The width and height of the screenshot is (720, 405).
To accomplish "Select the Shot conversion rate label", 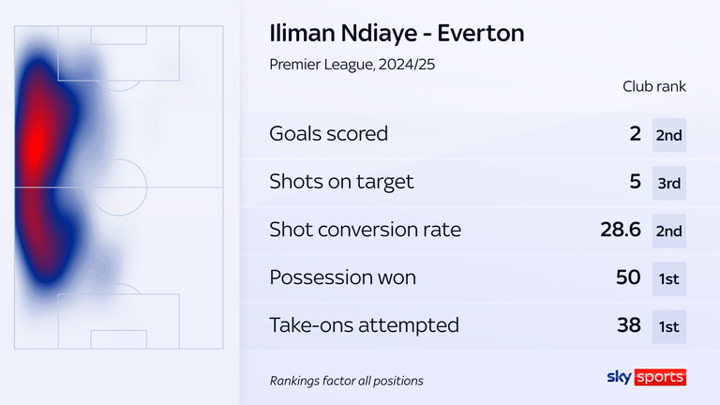I will [365, 230].
